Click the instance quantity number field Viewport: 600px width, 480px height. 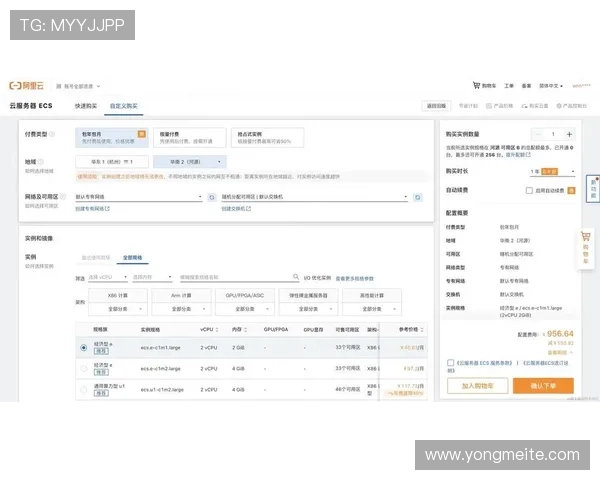[553, 134]
